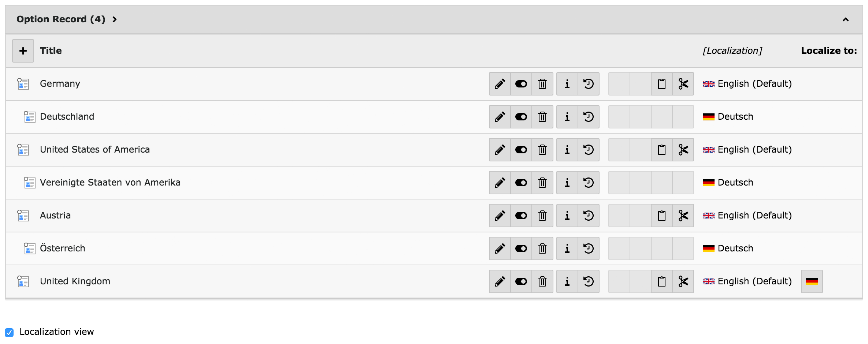Open the Option Record (4) header link
Image resolution: width=868 pixels, height=344 pixels.
(61, 19)
